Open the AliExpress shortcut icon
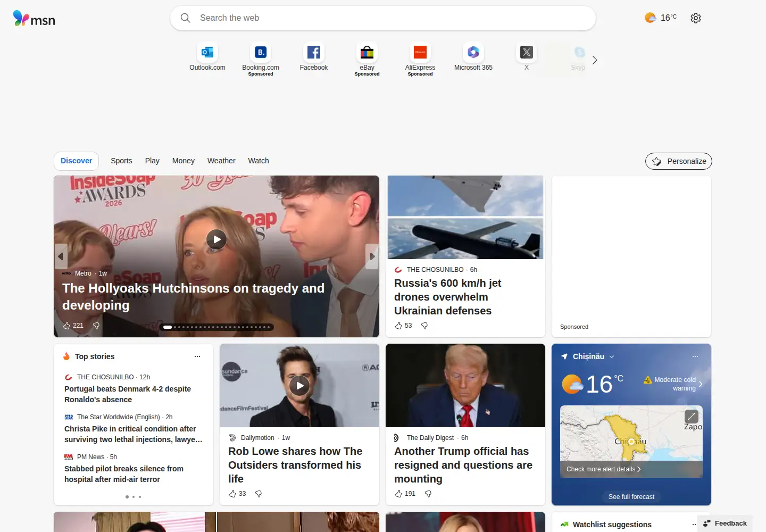This screenshot has width=766, height=532. 420,52
